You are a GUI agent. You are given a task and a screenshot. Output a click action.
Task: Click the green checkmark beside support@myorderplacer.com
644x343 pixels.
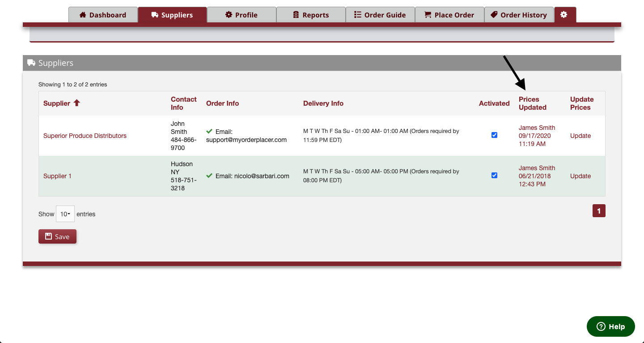coord(209,132)
